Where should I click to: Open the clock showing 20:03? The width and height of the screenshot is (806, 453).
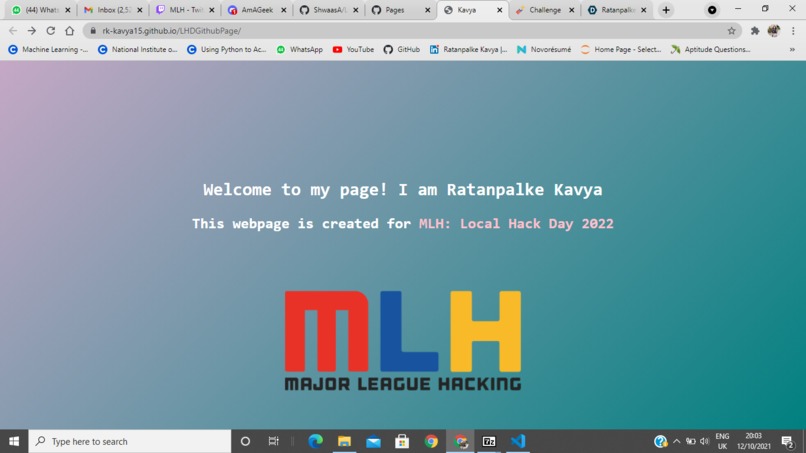click(754, 441)
